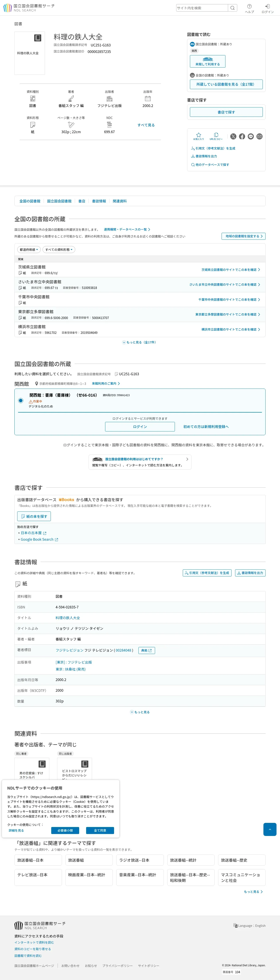This screenshot has height=980, width=280.
Task: Expand もっと見る for related themes
Action: coord(253,892)
